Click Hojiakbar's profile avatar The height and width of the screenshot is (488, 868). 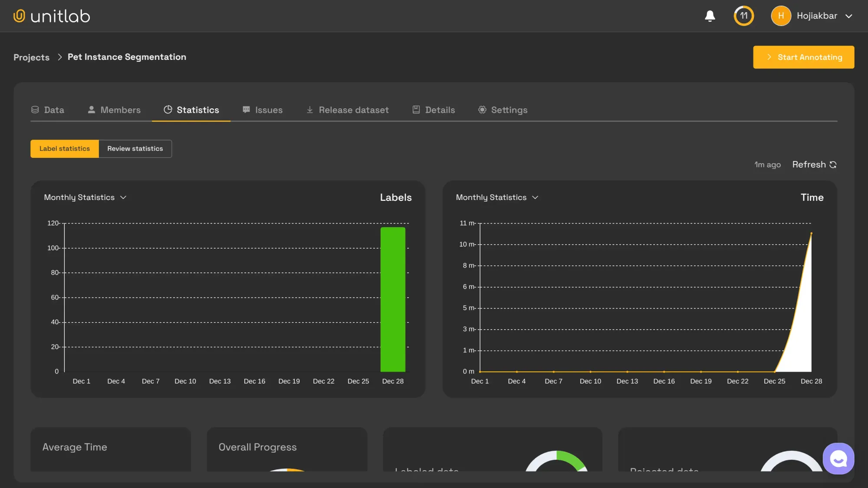[781, 16]
